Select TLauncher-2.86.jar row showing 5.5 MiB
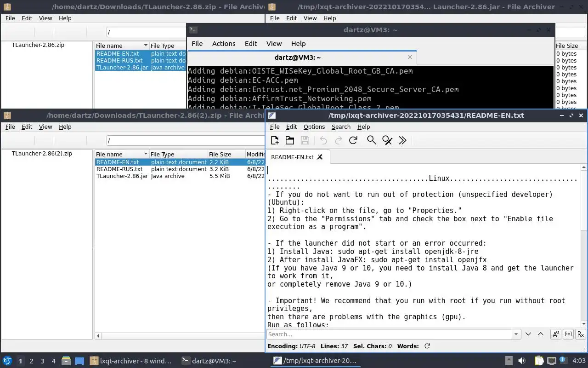 (180, 176)
